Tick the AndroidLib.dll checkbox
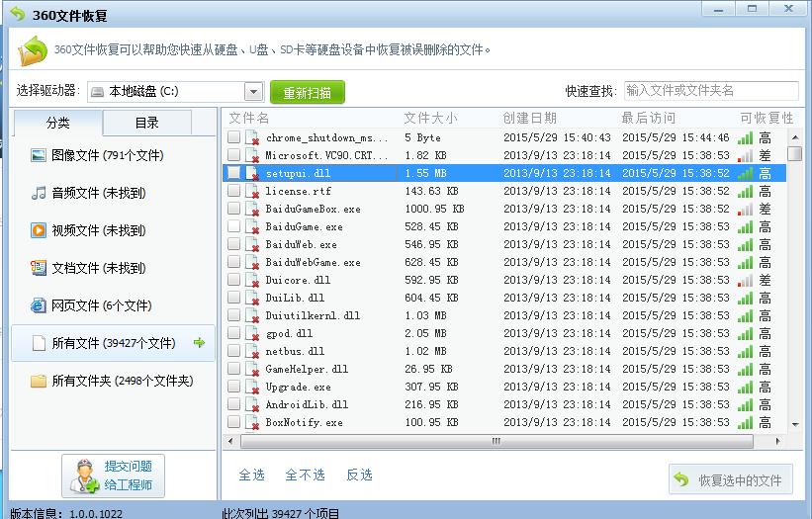812x519 pixels. tap(234, 403)
